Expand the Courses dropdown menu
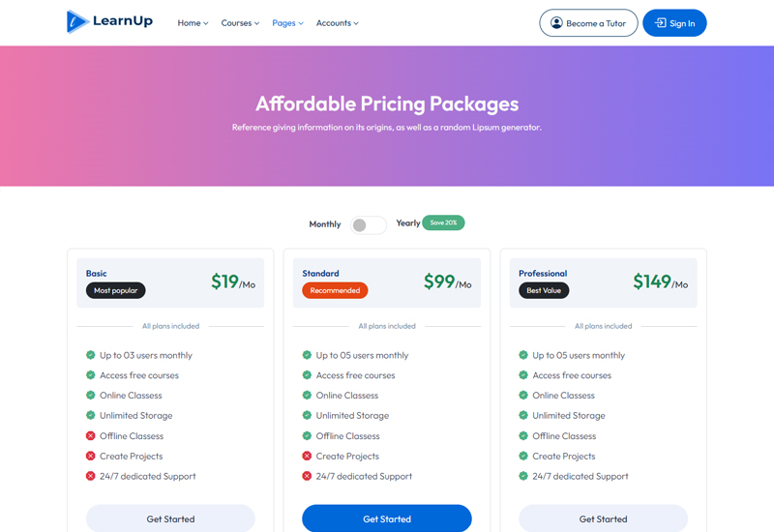 pos(240,23)
